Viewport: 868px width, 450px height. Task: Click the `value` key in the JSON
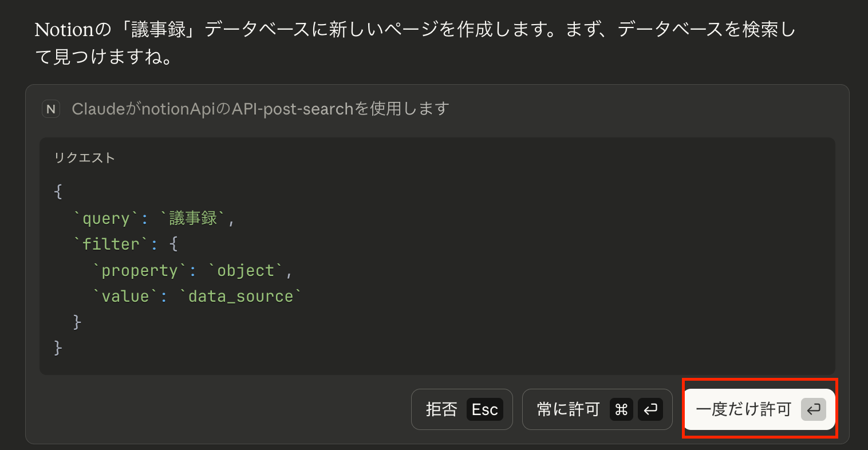pyautogui.click(x=125, y=296)
